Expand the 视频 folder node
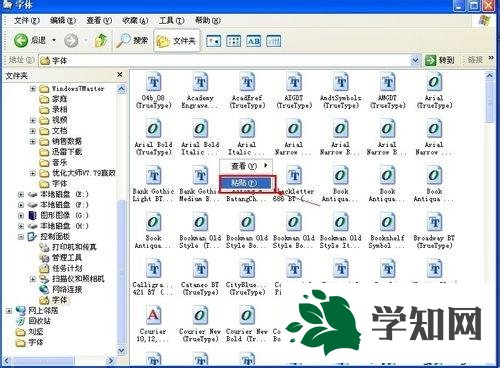The width and height of the screenshot is (500, 368). pos(33,120)
